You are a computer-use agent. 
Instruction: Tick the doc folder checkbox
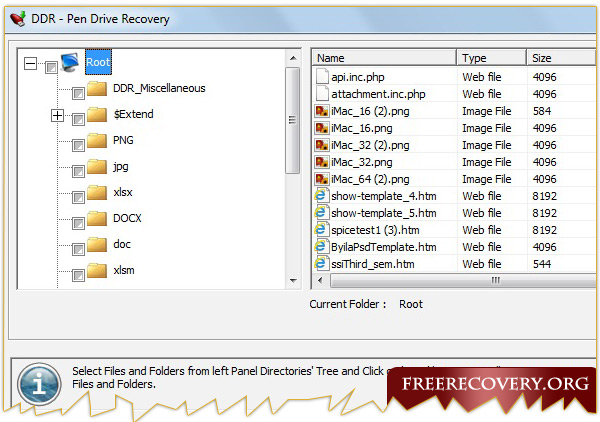tap(78, 249)
